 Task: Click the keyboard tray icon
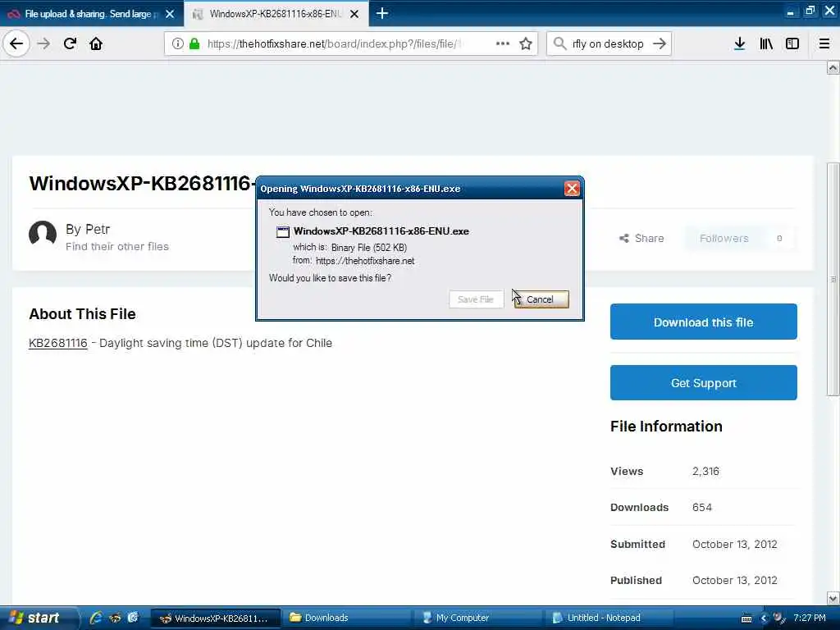(746, 619)
